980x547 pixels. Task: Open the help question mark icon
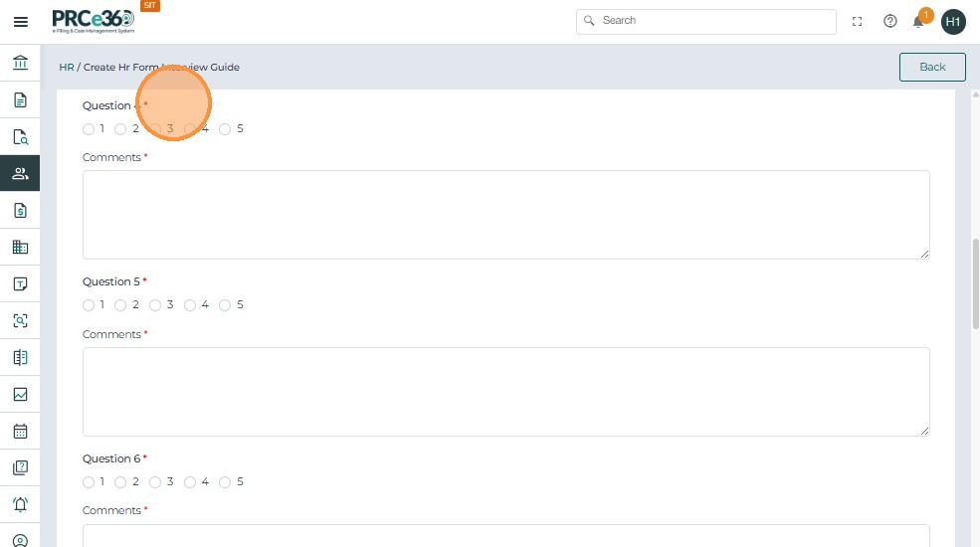pyautogui.click(x=890, y=21)
